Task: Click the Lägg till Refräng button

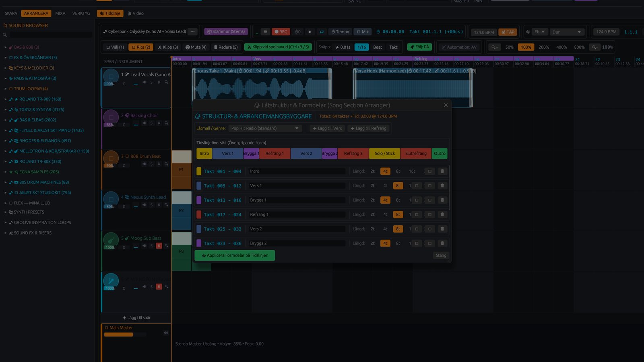Action: 368,128
